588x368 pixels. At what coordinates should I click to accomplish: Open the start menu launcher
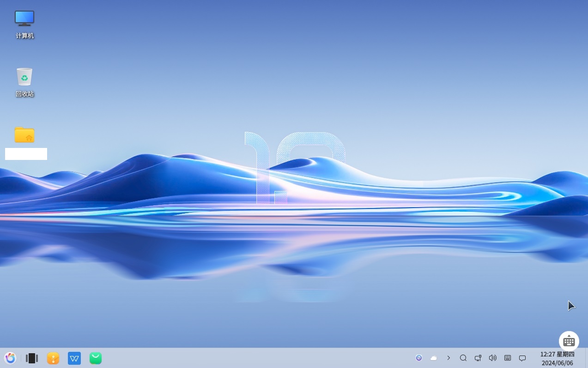click(10, 358)
